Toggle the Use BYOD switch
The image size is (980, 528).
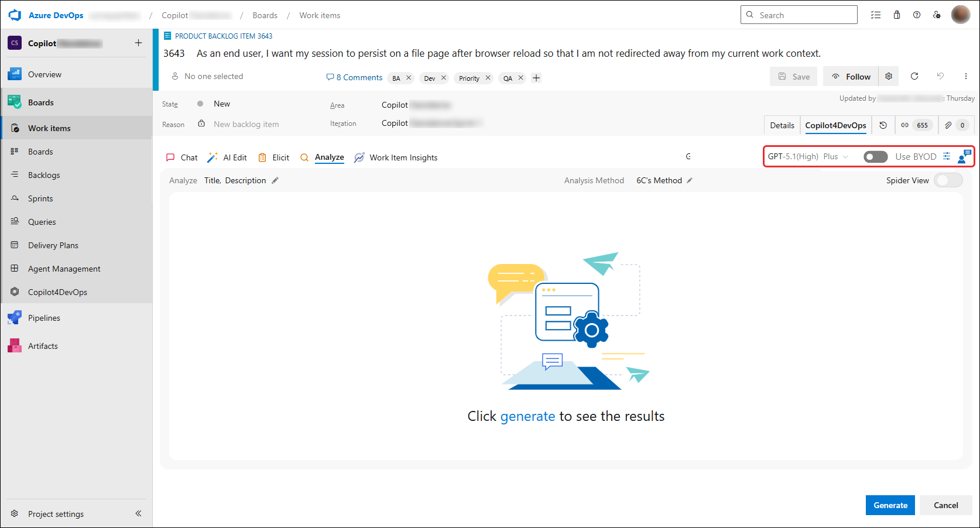pos(876,157)
